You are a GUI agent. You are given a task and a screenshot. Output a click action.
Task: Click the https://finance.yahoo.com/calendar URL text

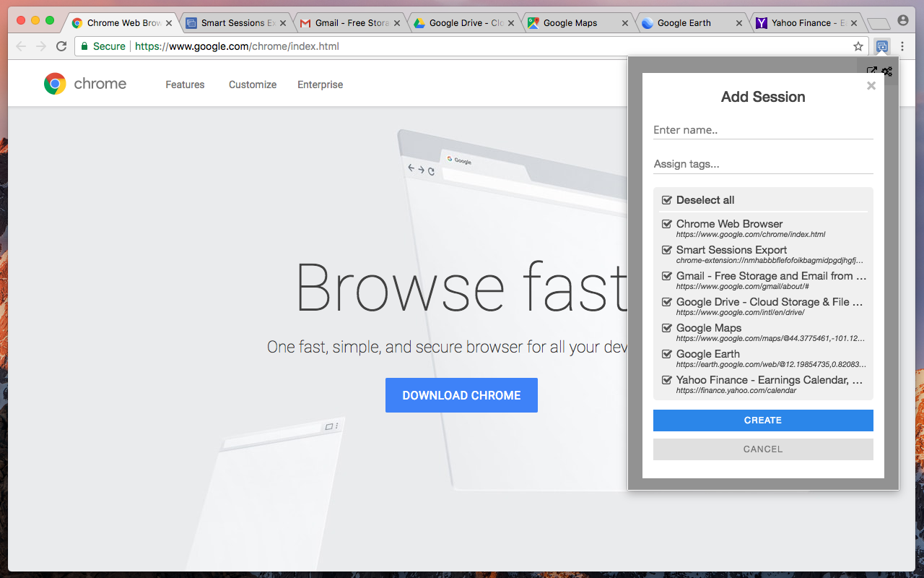click(x=736, y=391)
